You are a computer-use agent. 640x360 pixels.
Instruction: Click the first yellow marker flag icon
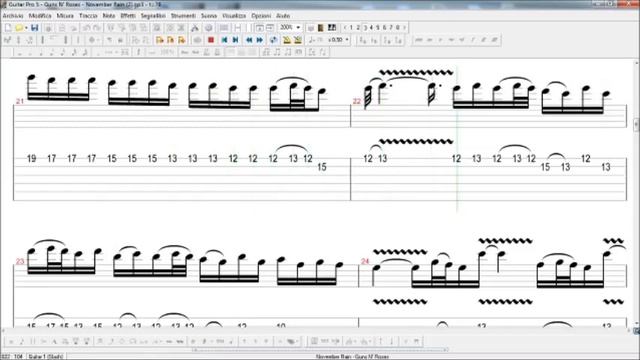160,40
